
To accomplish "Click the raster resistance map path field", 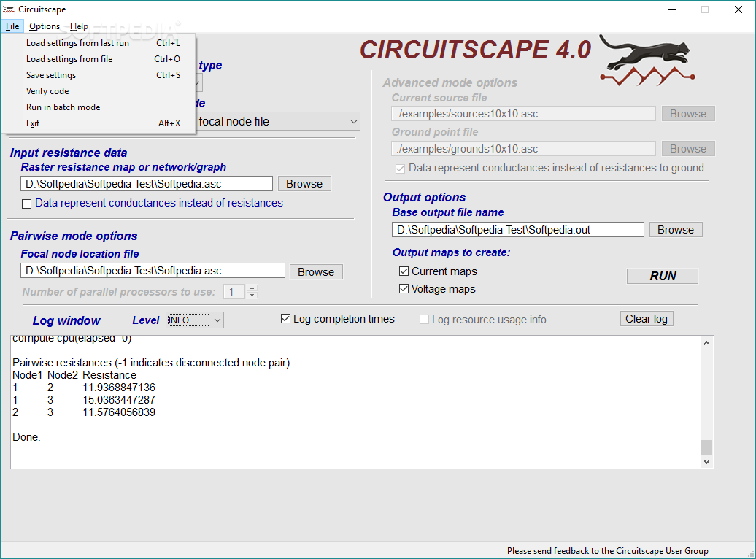I will coord(147,184).
